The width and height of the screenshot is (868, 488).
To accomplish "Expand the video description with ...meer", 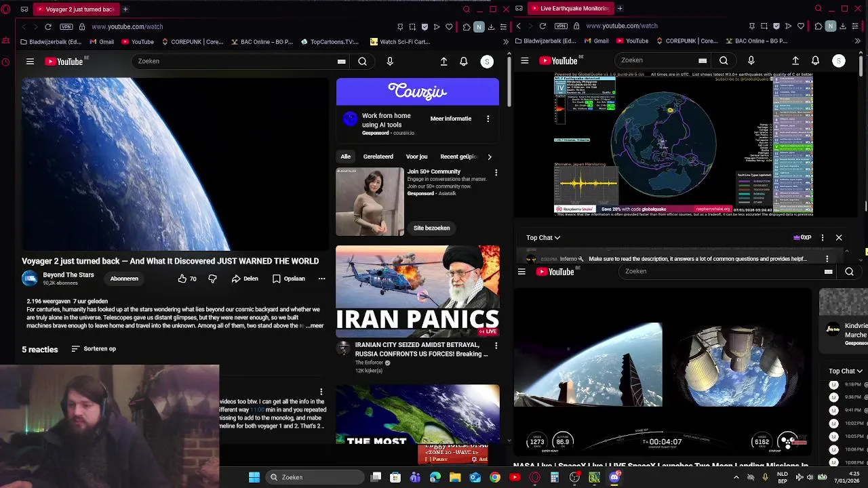I will coord(315,326).
